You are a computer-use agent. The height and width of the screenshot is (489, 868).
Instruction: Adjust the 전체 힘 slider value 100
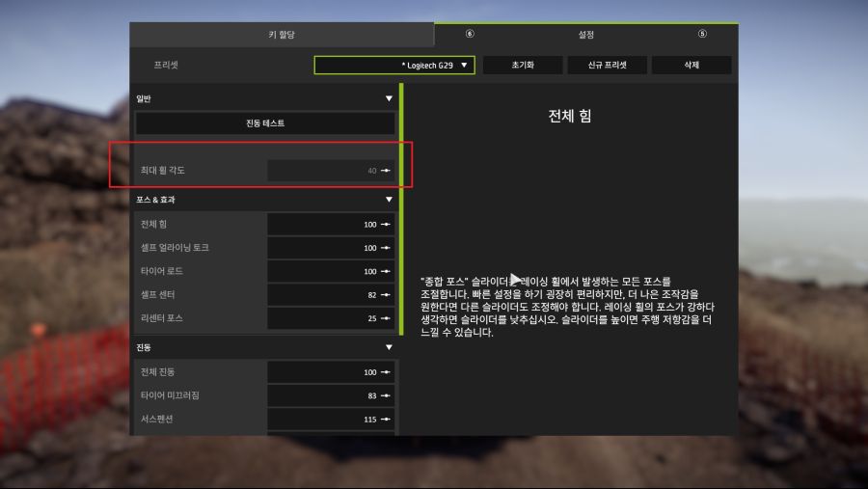331,225
